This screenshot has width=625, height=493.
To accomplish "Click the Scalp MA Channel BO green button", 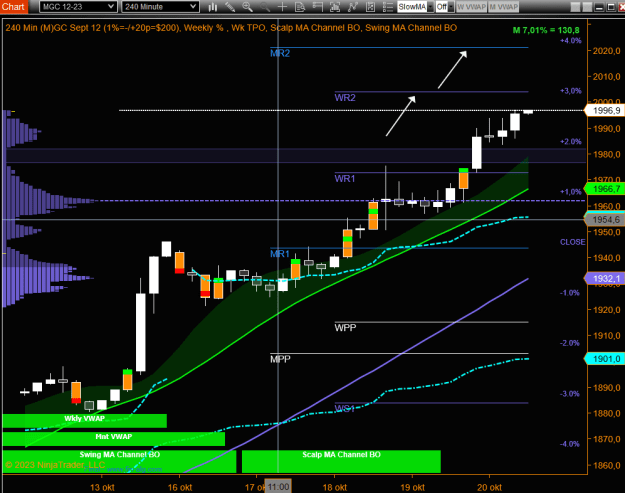I will [341, 461].
